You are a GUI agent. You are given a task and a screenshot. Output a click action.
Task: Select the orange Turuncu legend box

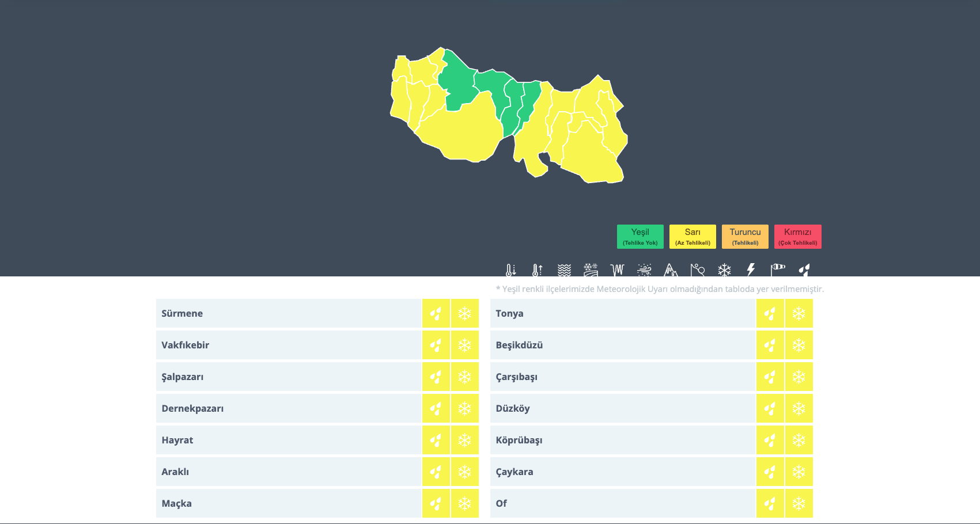click(x=745, y=237)
